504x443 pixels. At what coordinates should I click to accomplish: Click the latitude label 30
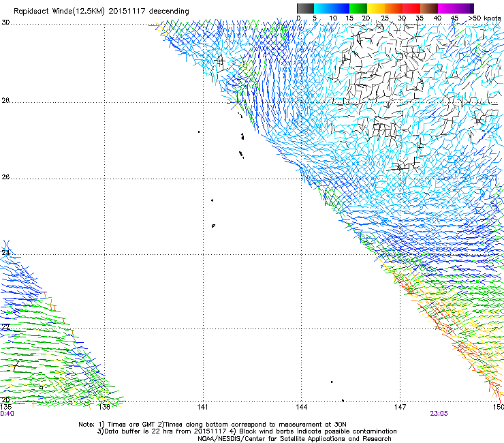(x=5, y=22)
